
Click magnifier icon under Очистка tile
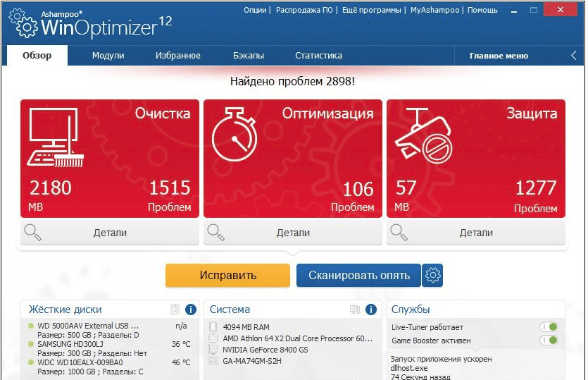pos(32,233)
